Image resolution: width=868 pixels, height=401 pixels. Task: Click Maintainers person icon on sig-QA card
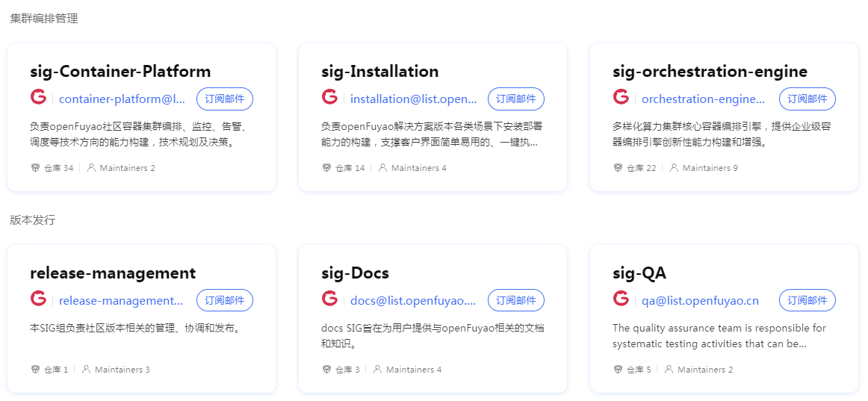[x=669, y=370]
